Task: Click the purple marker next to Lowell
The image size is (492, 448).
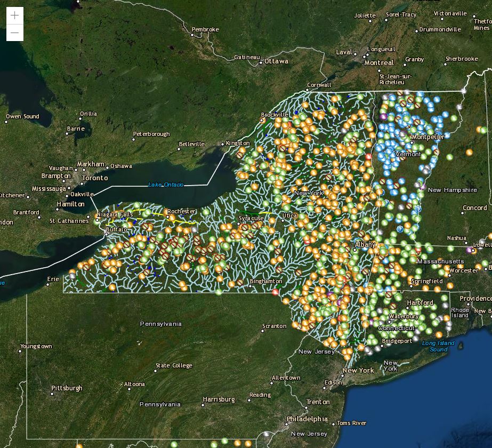Action: (470, 250)
